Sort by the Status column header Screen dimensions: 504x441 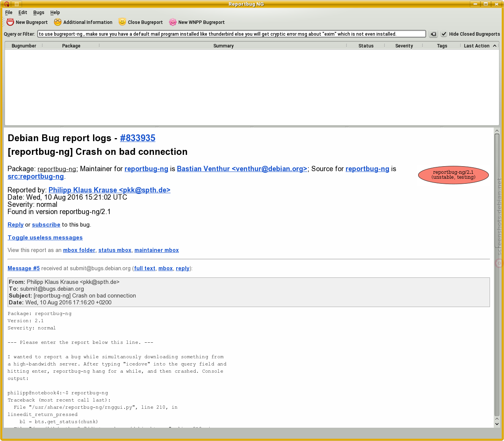tap(366, 46)
